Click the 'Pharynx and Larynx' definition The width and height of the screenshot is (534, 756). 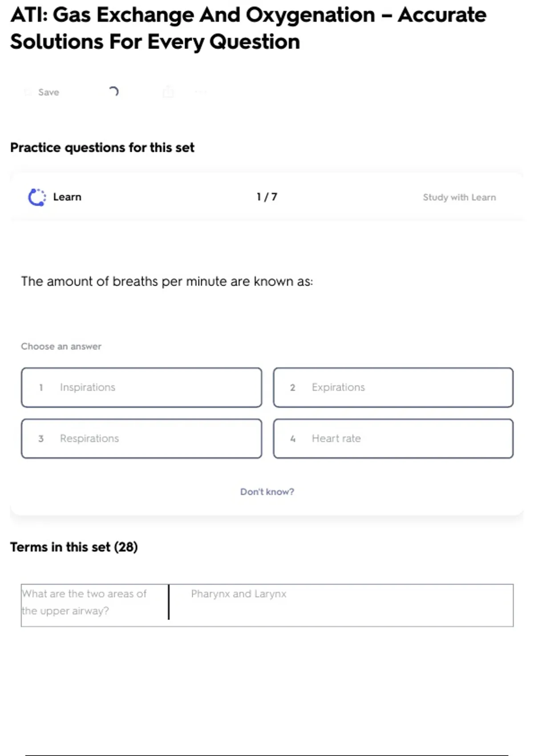click(x=239, y=594)
